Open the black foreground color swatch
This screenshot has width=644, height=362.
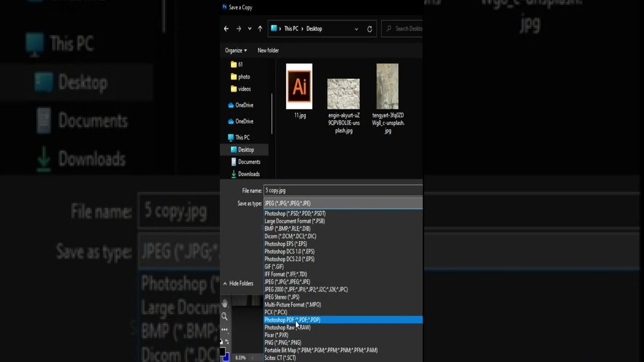point(222,351)
